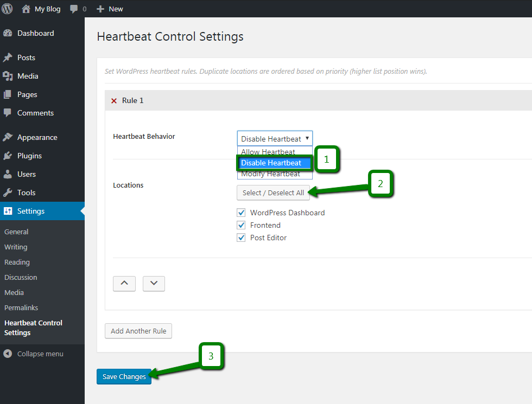Go to General settings submenu

coord(16,232)
